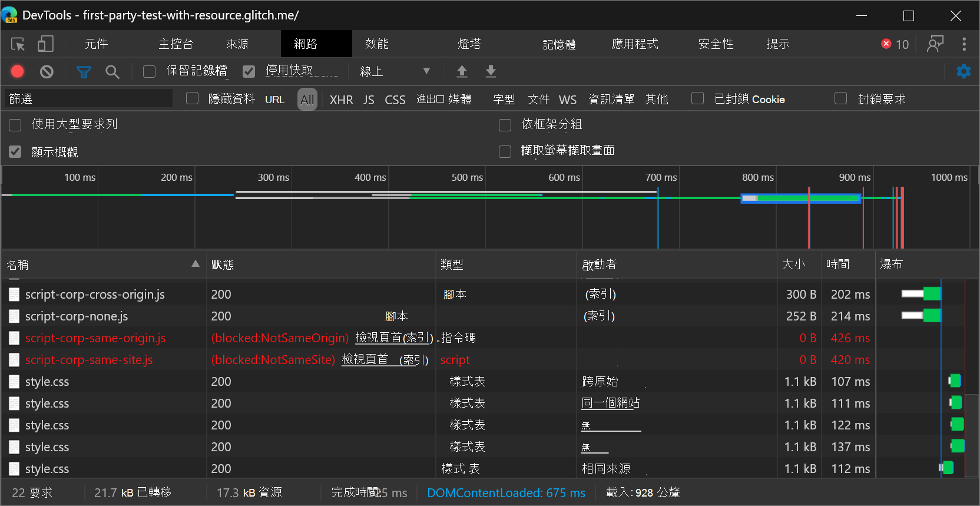Click the red error count badge showing 10
The width and height of the screenshot is (980, 506).
point(895,44)
